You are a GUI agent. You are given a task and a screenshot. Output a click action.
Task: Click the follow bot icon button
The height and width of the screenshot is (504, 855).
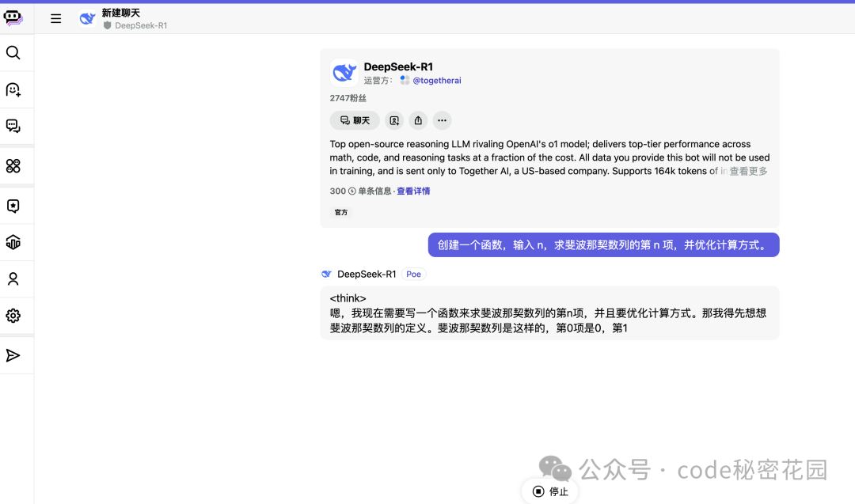394,120
